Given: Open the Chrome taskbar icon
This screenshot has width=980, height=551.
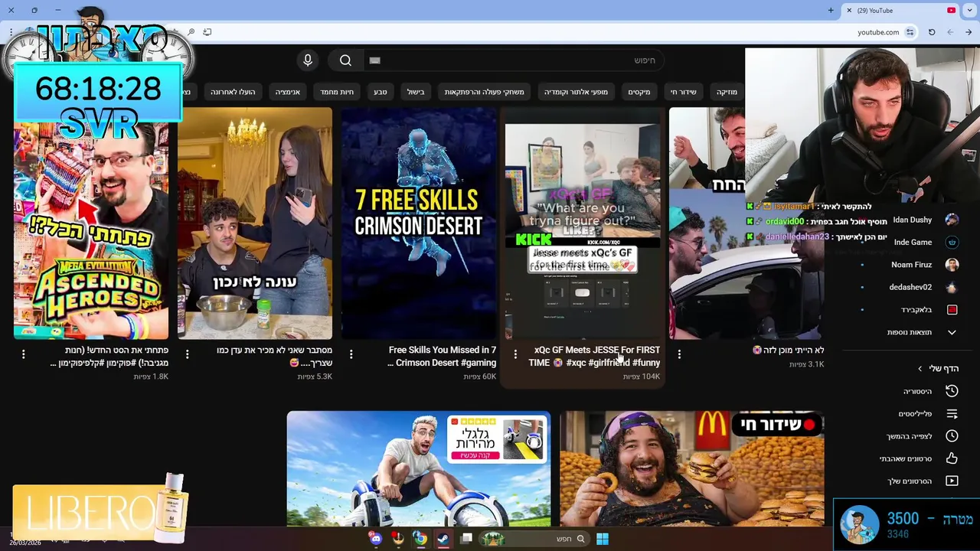Looking at the screenshot, I should pos(420,539).
